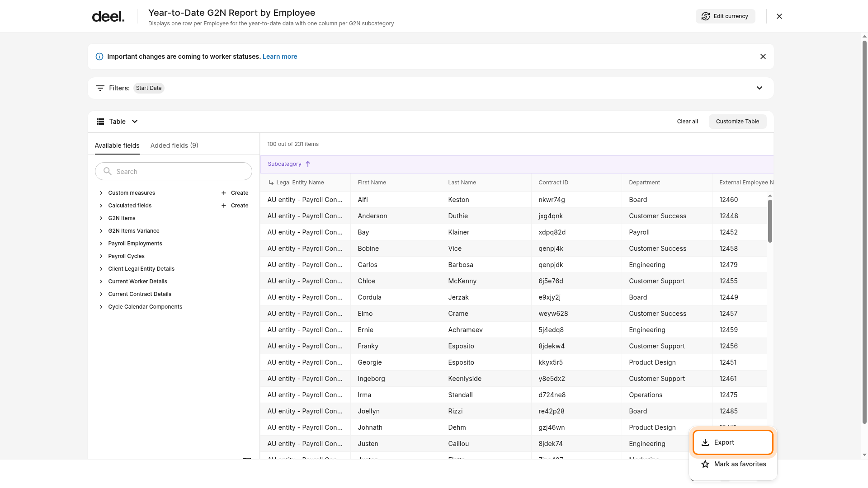Click the Filters funnel icon
The image size is (868, 488).
(100, 88)
